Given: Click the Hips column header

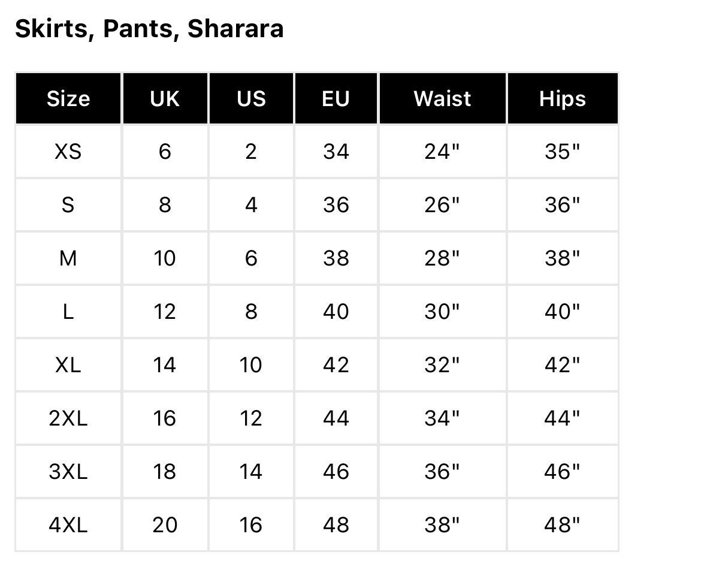Looking at the screenshot, I should coord(563,98).
